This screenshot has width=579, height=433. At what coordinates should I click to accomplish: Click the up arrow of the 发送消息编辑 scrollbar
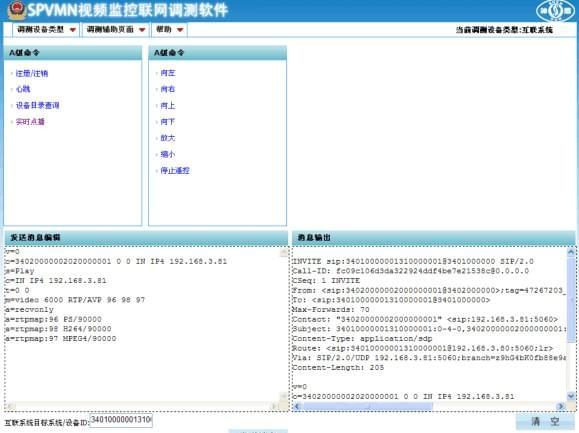click(284, 252)
